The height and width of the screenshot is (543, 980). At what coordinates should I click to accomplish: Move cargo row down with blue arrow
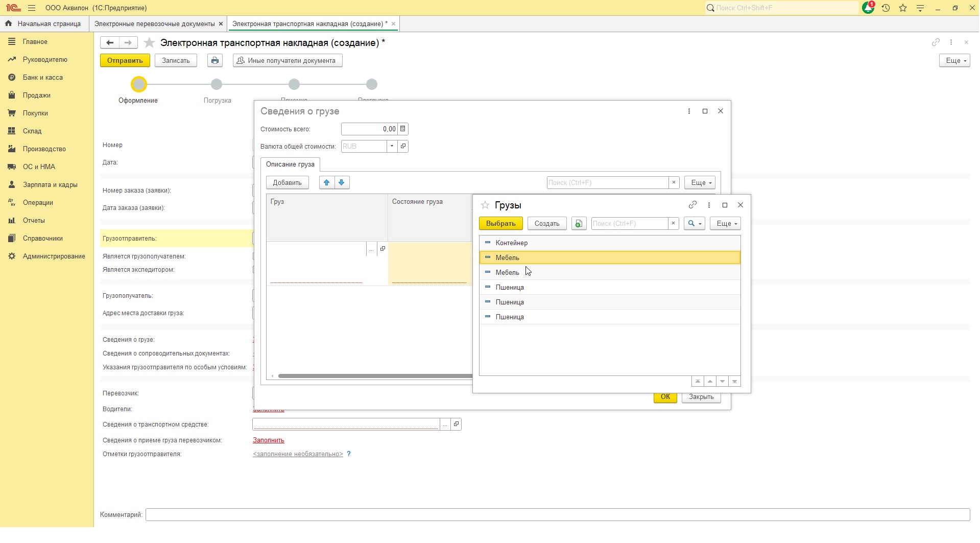[x=342, y=183]
